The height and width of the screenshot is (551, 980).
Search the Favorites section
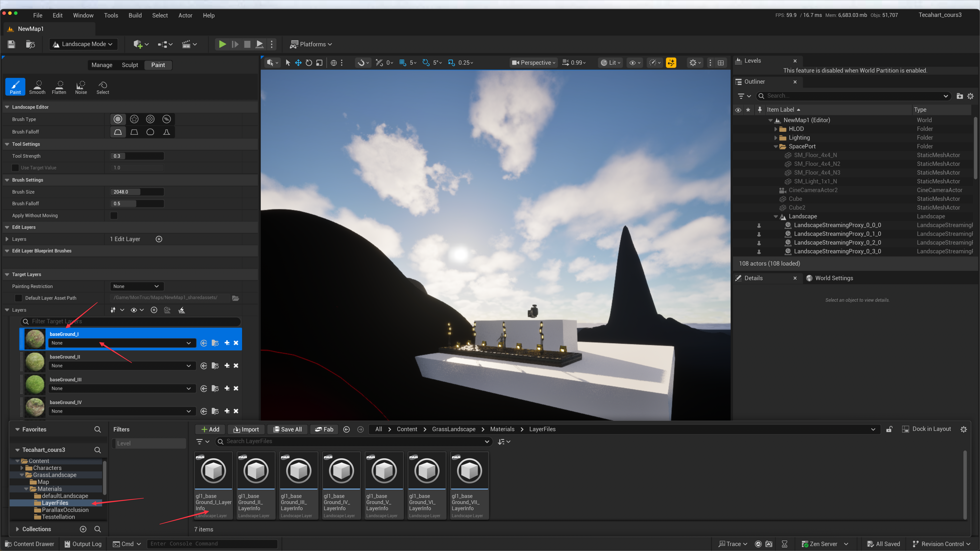pyautogui.click(x=97, y=429)
